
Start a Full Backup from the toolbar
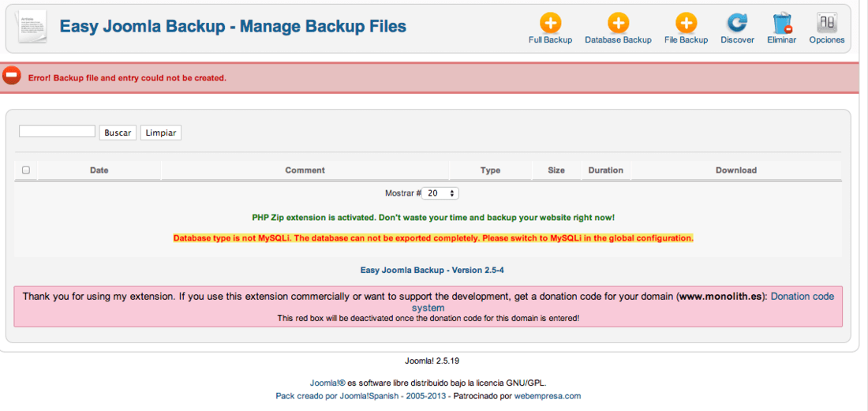point(550,29)
